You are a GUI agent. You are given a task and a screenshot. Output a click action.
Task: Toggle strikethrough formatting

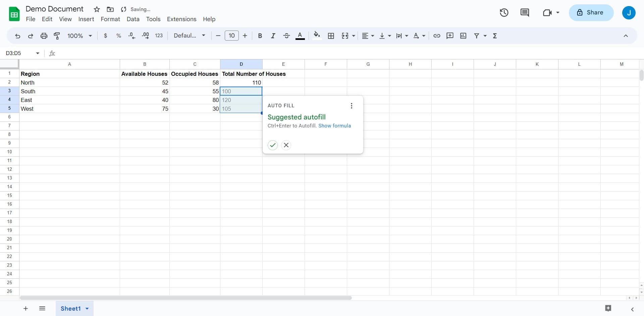pyautogui.click(x=286, y=36)
